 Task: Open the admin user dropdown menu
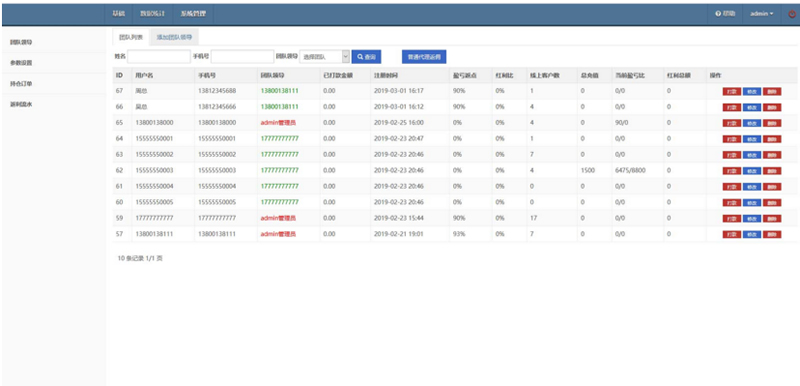[x=762, y=14]
